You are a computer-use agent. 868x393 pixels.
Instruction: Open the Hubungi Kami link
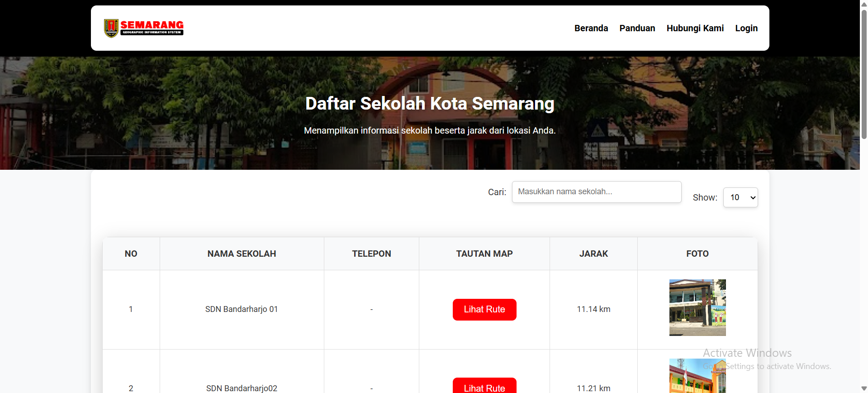point(695,28)
